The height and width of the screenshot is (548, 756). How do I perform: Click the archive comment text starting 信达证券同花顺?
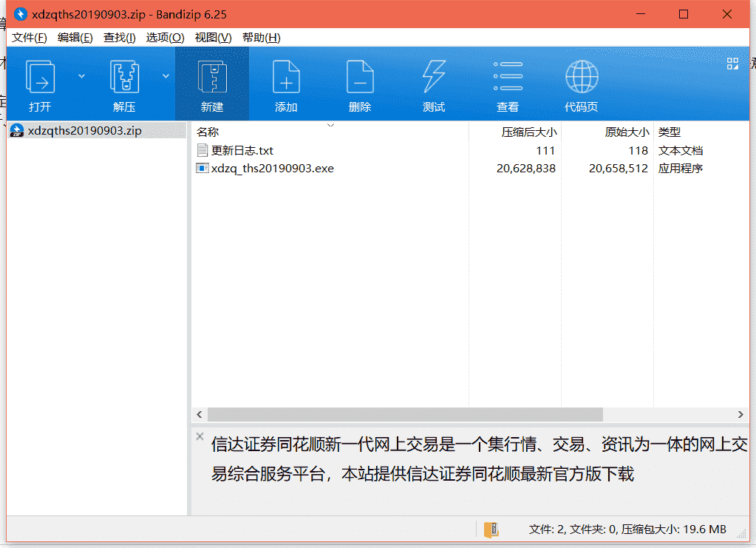[480, 459]
